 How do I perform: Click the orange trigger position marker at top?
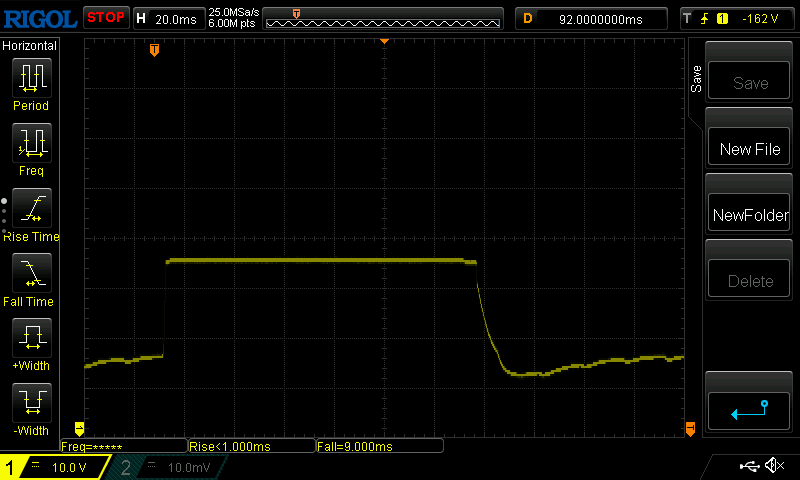coord(154,49)
